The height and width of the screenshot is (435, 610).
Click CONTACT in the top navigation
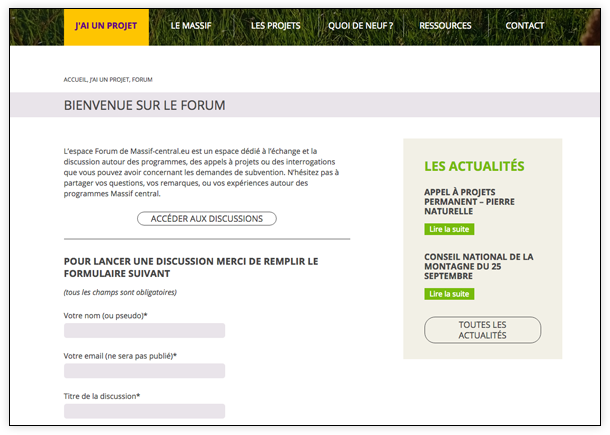[524, 26]
